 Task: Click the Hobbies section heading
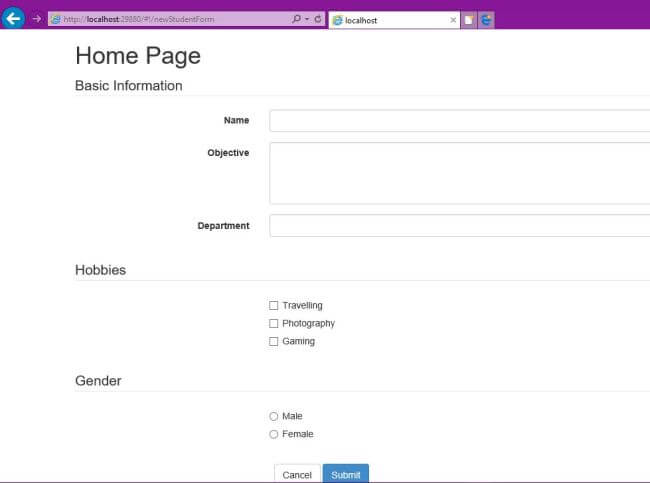pos(101,270)
